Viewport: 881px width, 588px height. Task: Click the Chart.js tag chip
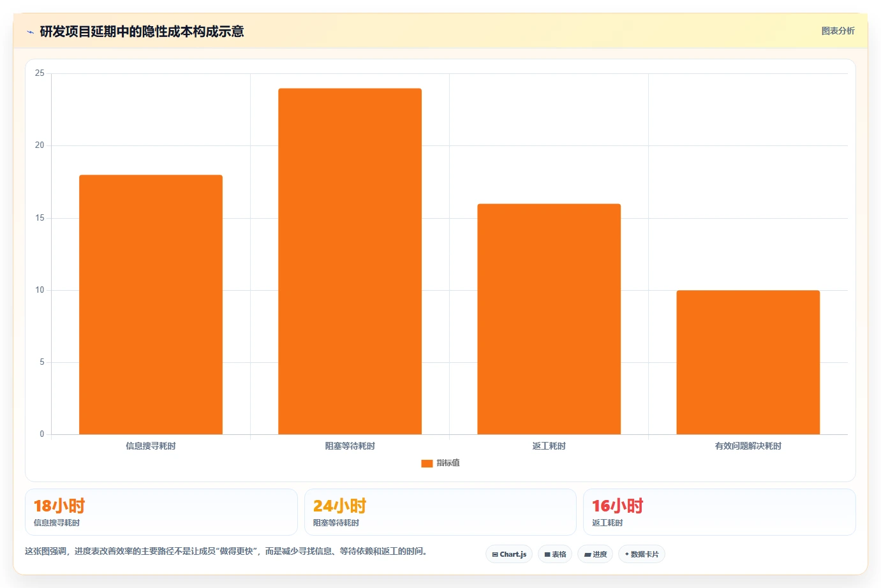(509, 554)
